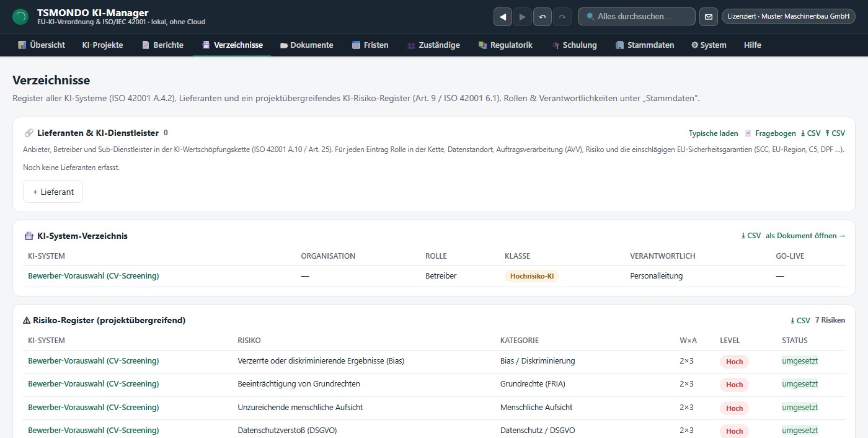Download KI-System-Verzeichnis CSV
This screenshot has width=868, height=438.
751,236
